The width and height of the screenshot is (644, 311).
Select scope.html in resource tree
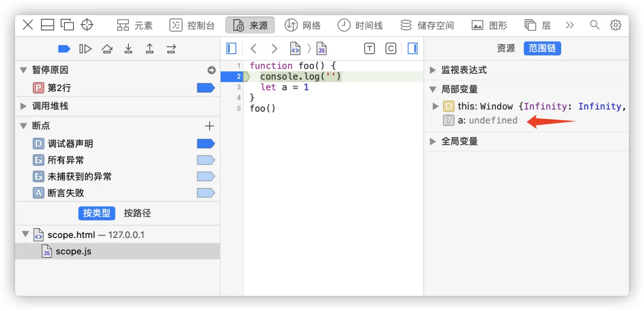pos(117,235)
